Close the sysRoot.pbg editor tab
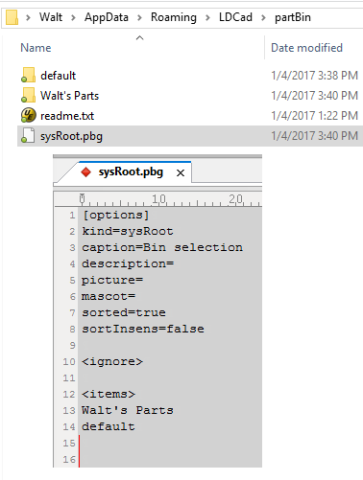The width and height of the screenshot is (363, 480). click(x=180, y=173)
